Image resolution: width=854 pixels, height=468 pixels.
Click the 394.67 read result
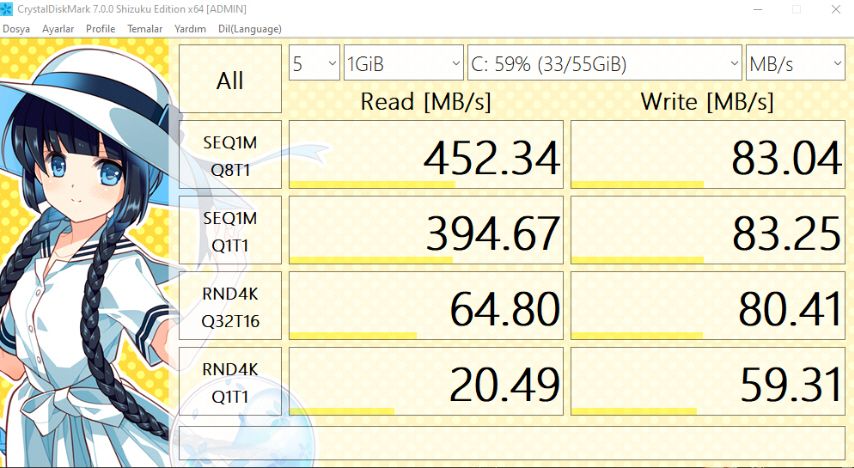(426, 230)
